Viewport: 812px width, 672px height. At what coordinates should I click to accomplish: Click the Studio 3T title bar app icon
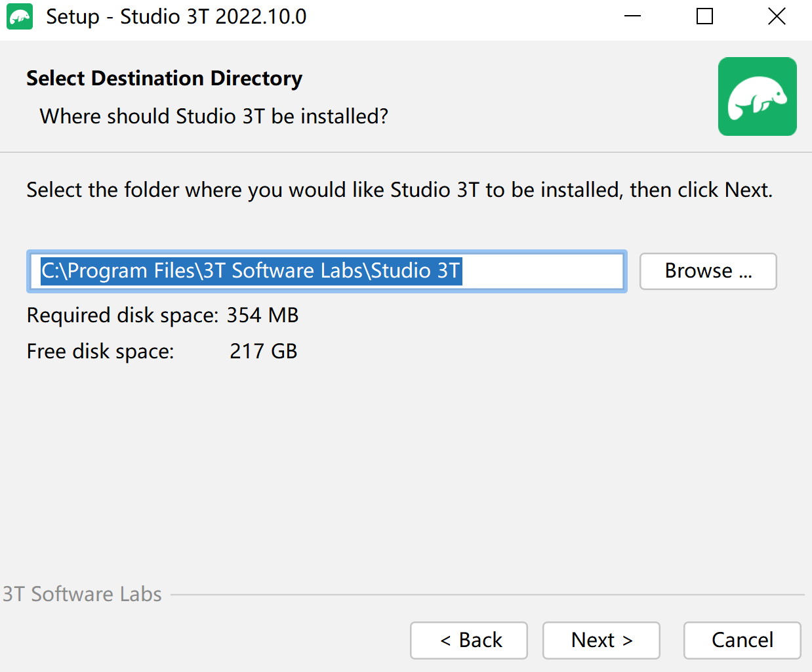(20, 17)
